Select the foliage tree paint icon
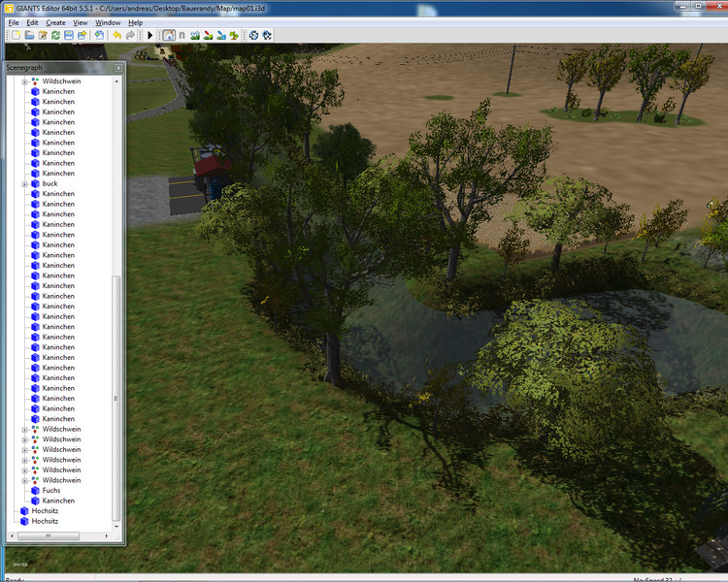Screen dimensions: 728x582 click(234, 35)
